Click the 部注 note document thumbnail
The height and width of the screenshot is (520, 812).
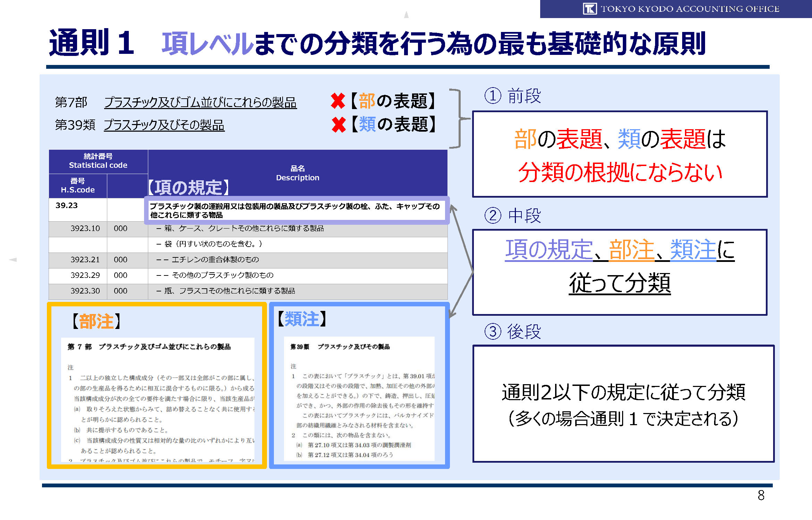[x=157, y=399]
